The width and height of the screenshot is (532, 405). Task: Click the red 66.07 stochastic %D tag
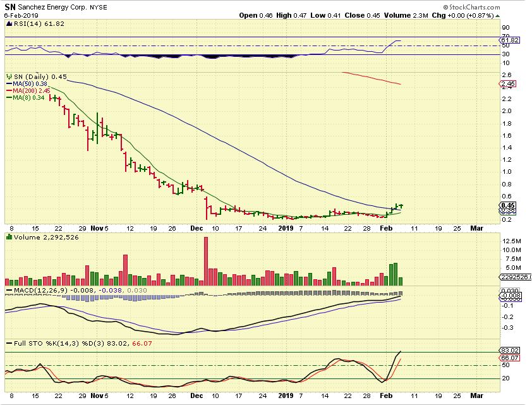coord(510,358)
